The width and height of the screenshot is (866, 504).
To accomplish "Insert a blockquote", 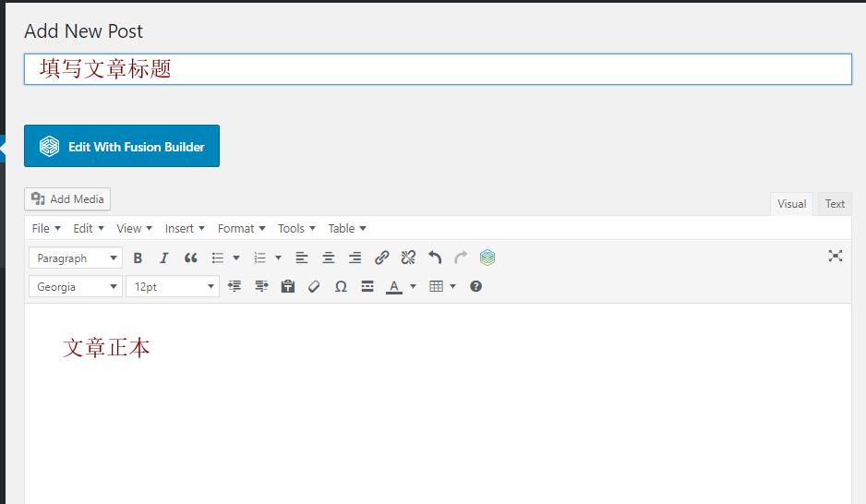I will 190,258.
